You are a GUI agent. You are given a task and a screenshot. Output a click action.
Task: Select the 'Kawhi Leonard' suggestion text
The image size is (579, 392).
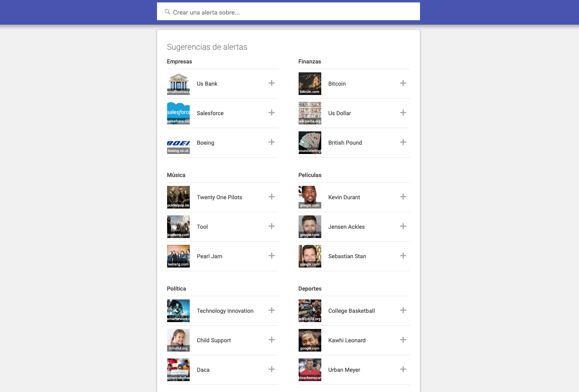pyautogui.click(x=347, y=340)
